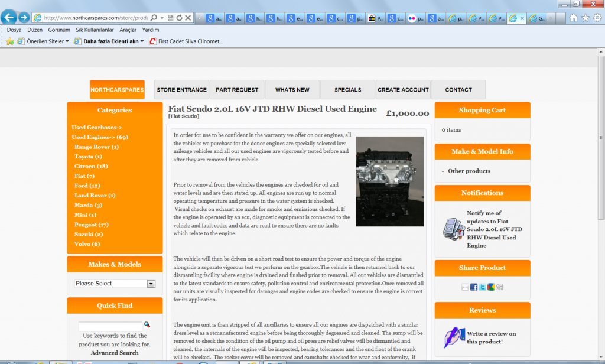Select the Range Rover (1) category

pyautogui.click(x=96, y=147)
